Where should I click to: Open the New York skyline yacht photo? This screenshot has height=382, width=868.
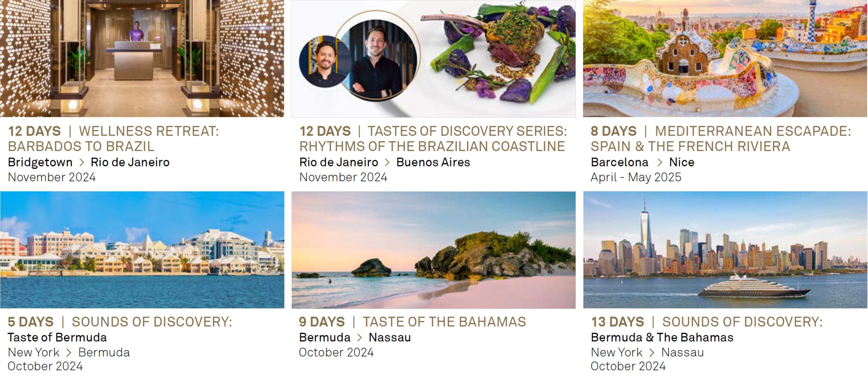click(x=725, y=250)
